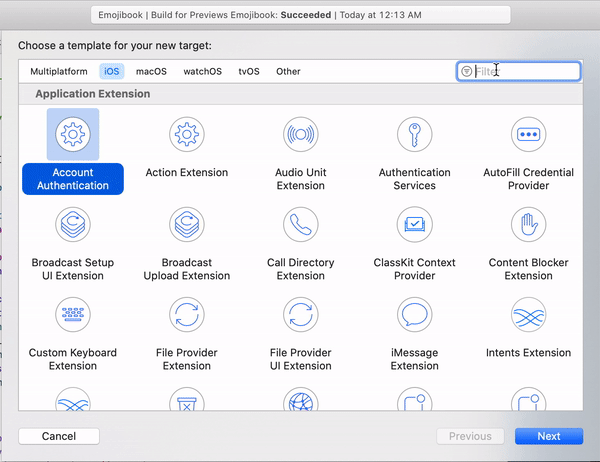
Task: Click the Account Authentication label
Action: coord(73,179)
